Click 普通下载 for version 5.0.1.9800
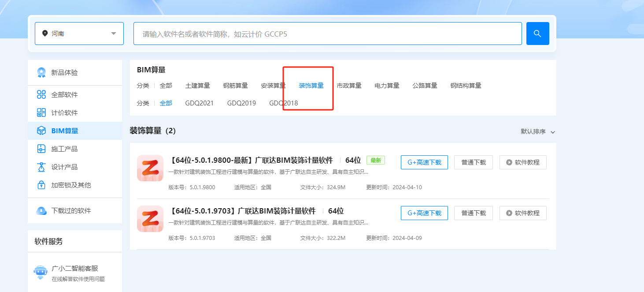The width and height of the screenshot is (644, 292). pos(474,162)
